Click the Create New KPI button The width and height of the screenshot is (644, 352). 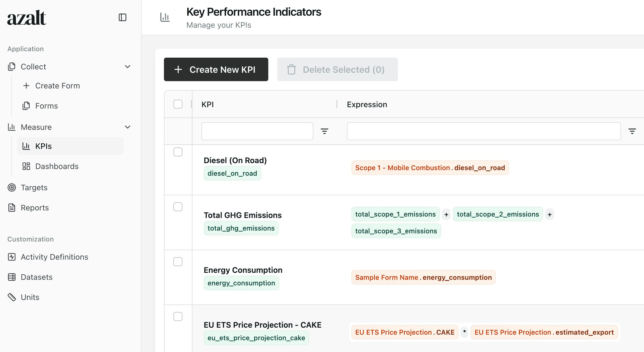216,69
